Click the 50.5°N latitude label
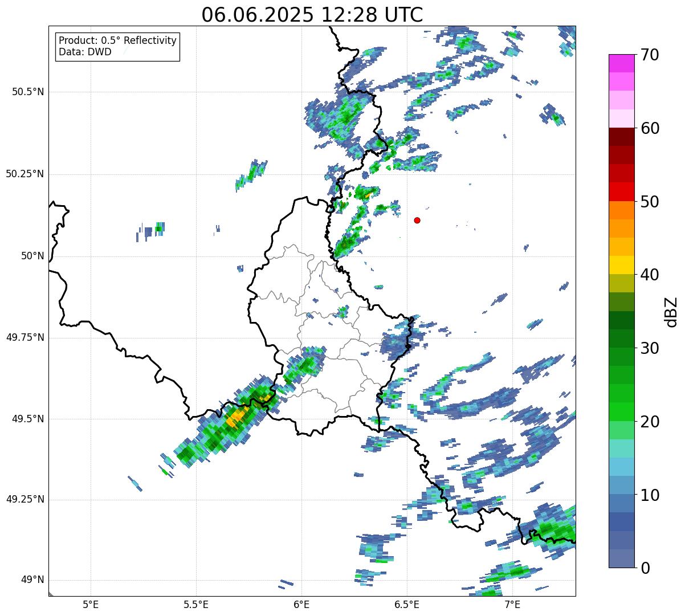 pyautogui.click(x=28, y=92)
